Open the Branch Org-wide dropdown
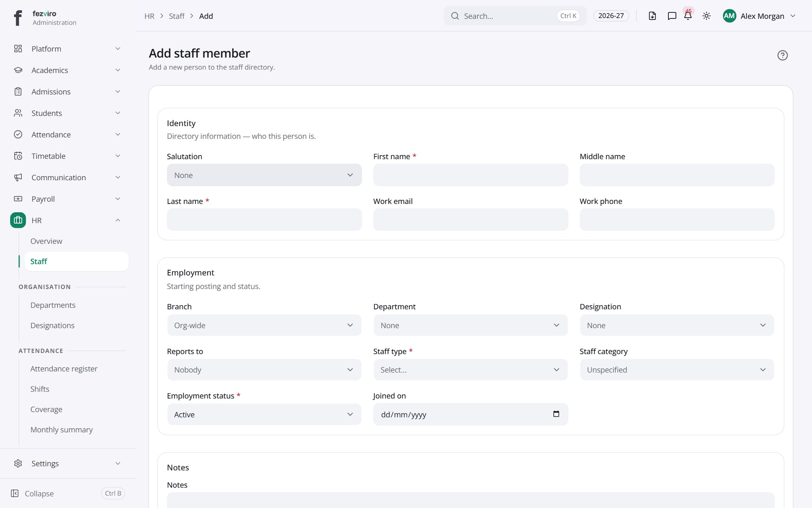This screenshot has height=508, width=812. pos(264,325)
